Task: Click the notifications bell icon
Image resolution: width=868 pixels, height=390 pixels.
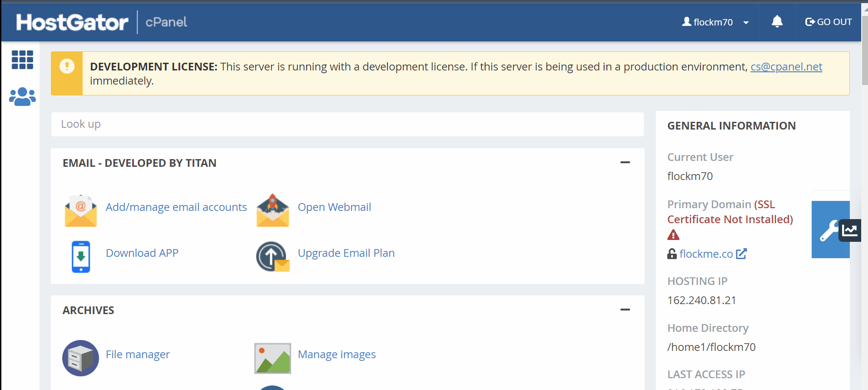Action: pyautogui.click(x=777, y=21)
